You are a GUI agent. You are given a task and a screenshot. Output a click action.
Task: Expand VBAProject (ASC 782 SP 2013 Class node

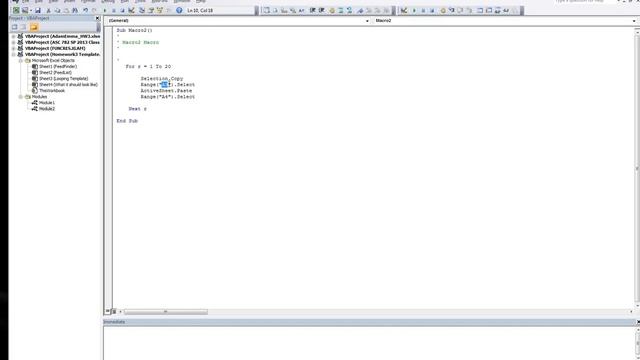13,42
